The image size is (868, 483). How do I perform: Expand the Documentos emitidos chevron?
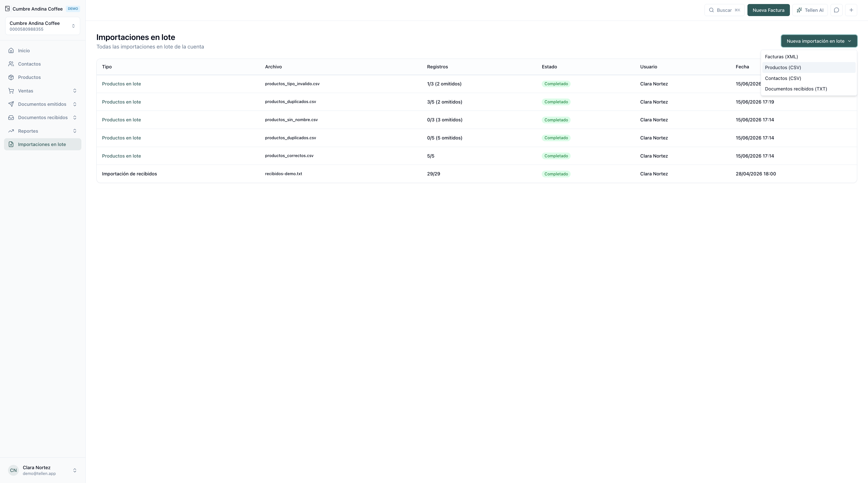coord(75,104)
